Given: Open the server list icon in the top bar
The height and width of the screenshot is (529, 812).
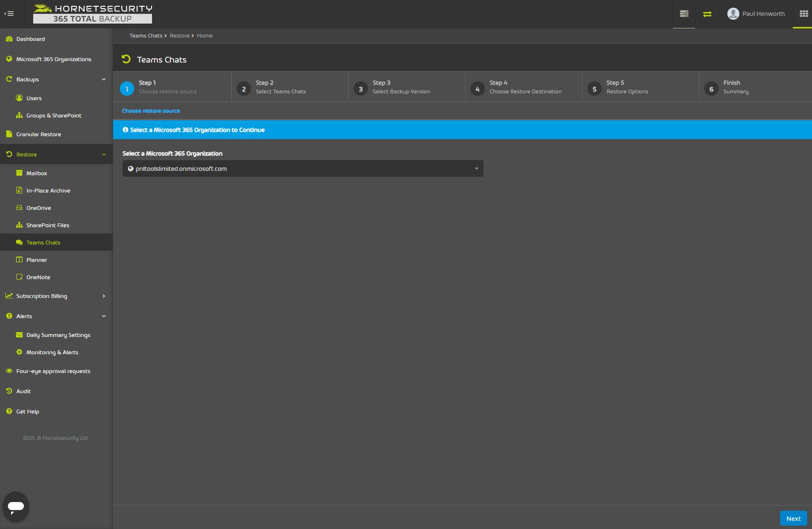Looking at the screenshot, I should pyautogui.click(x=684, y=13).
